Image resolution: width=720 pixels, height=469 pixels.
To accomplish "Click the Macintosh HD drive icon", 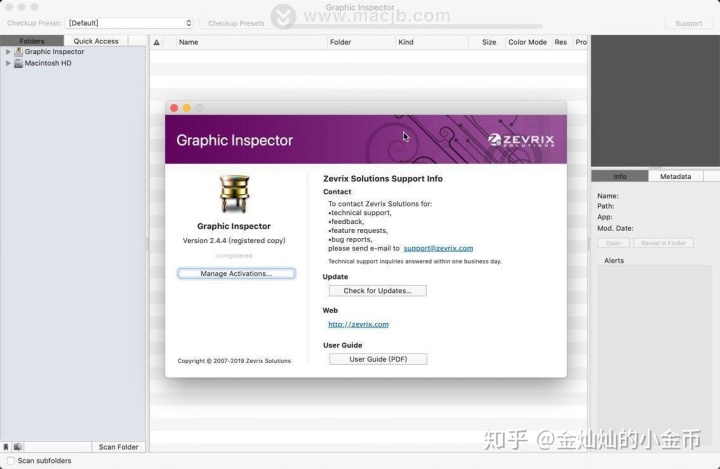I will coord(18,63).
